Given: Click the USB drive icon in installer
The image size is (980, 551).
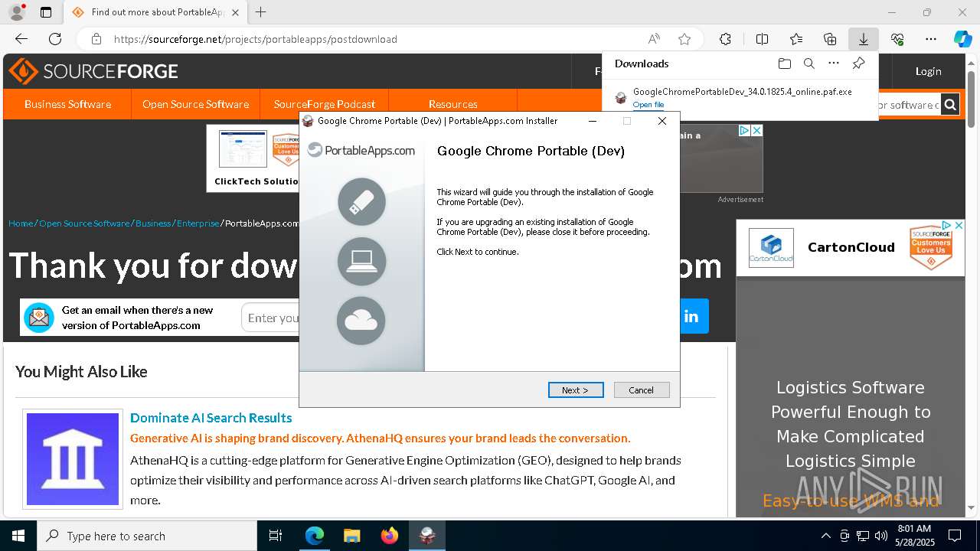Looking at the screenshot, I should tap(361, 202).
